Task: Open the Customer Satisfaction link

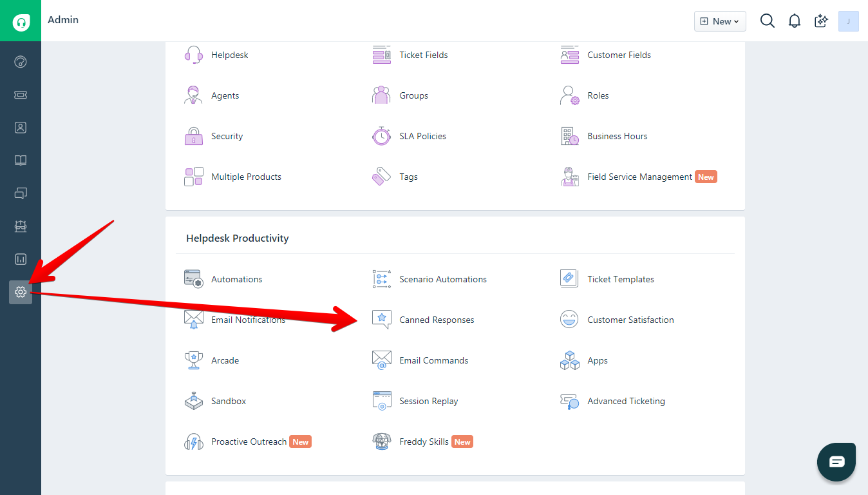Action: (630, 320)
